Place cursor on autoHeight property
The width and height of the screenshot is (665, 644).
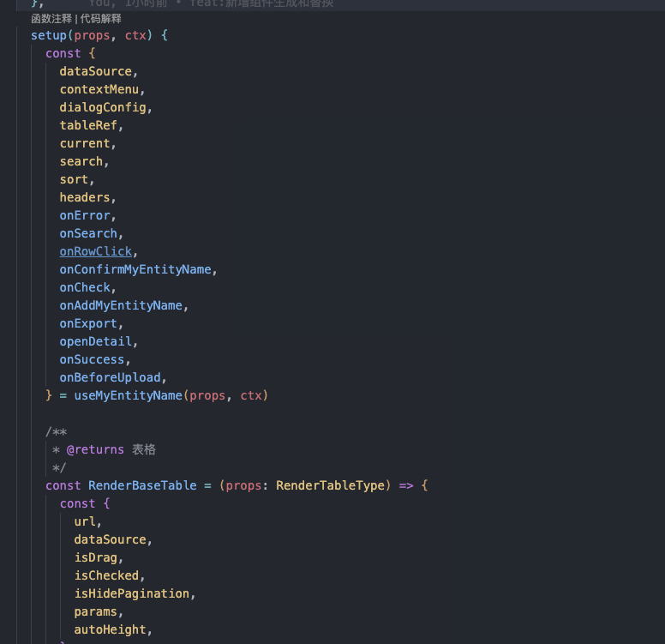[x=110, y=629]
